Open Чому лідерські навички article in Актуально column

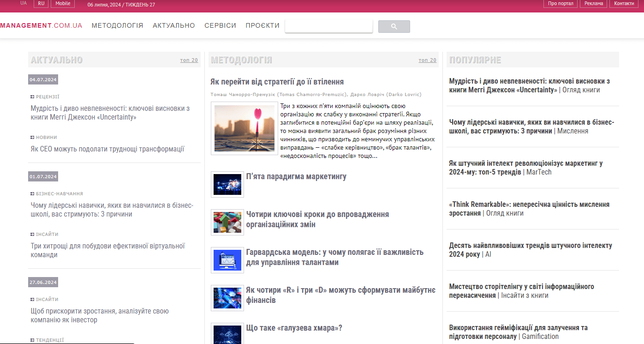point(112,210)
